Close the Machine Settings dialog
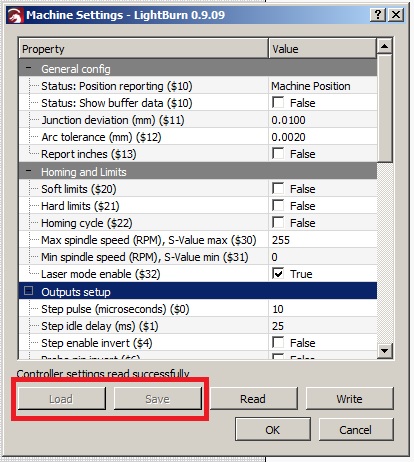The height and width of the screenshot is (462, 414). pos(396,15)
